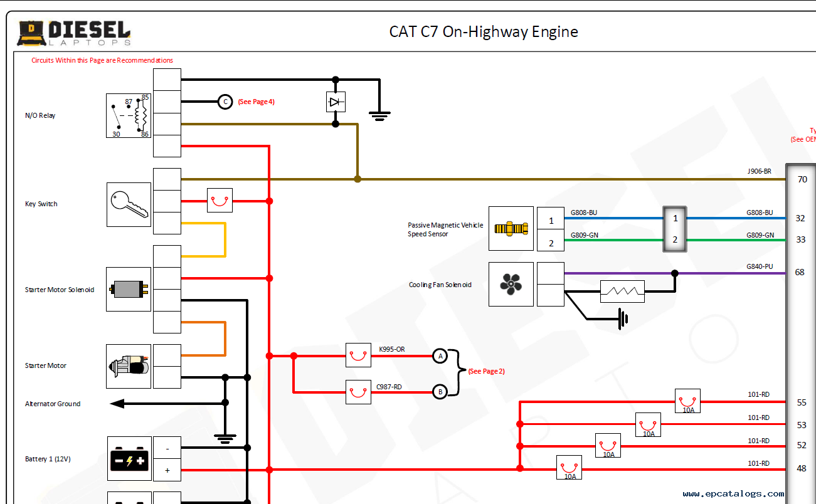This screenshot has height=504, width=816.
Task: Click ECM pin number 52
Action: tap(802, 446)
